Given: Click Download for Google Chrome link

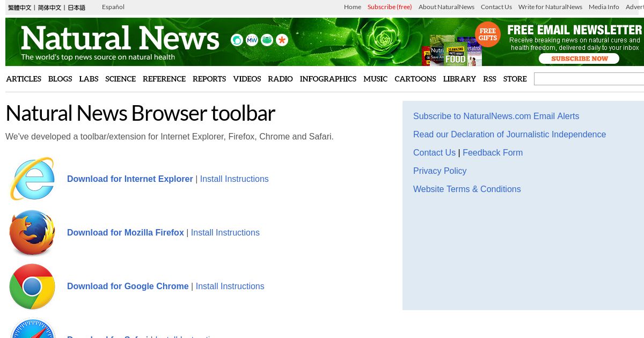Looking at the screenshot, I should point(128,286).
